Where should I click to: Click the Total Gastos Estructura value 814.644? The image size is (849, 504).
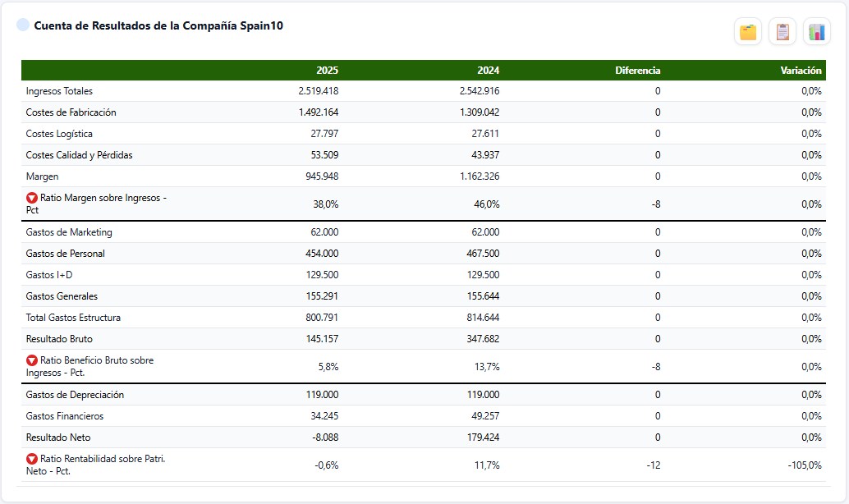[483, 318]
